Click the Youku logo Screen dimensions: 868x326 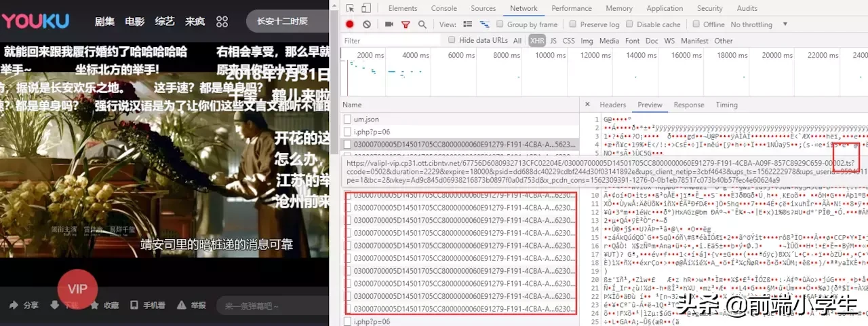point(35,21)
